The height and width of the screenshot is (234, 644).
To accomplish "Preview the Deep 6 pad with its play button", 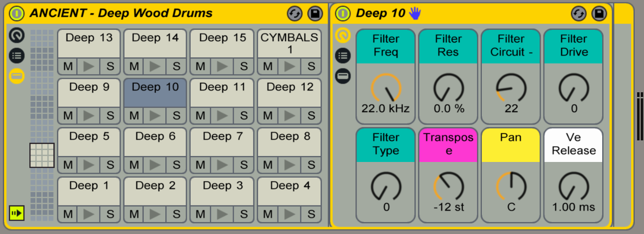I will tap(155, 165).
